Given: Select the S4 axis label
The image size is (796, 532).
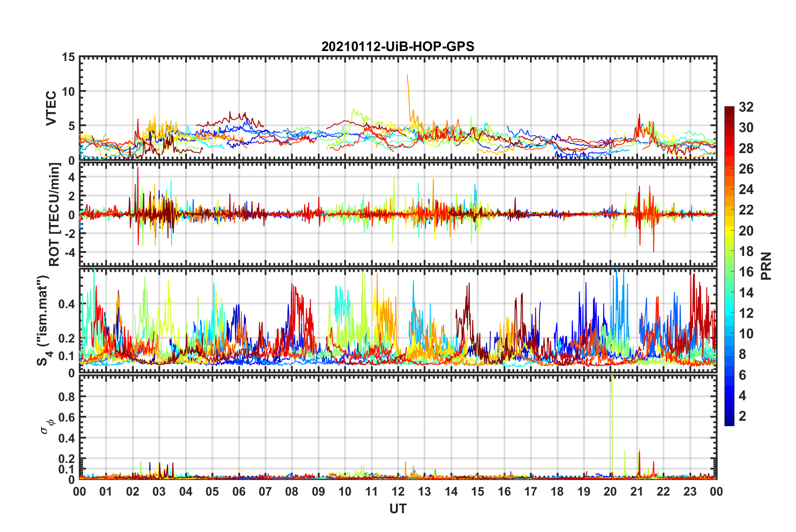Looking at the screenshot, I should pyautogui.click(x=43, y=320).
